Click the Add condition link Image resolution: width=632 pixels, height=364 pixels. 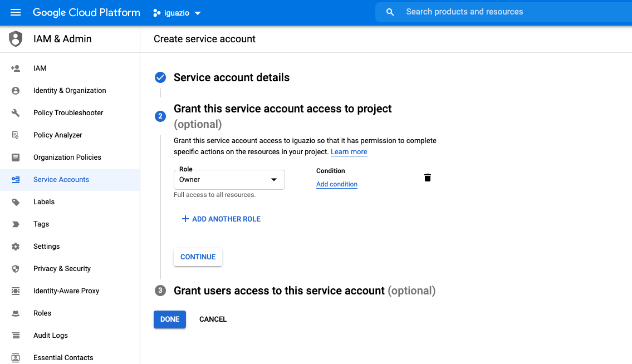point(336,184)
